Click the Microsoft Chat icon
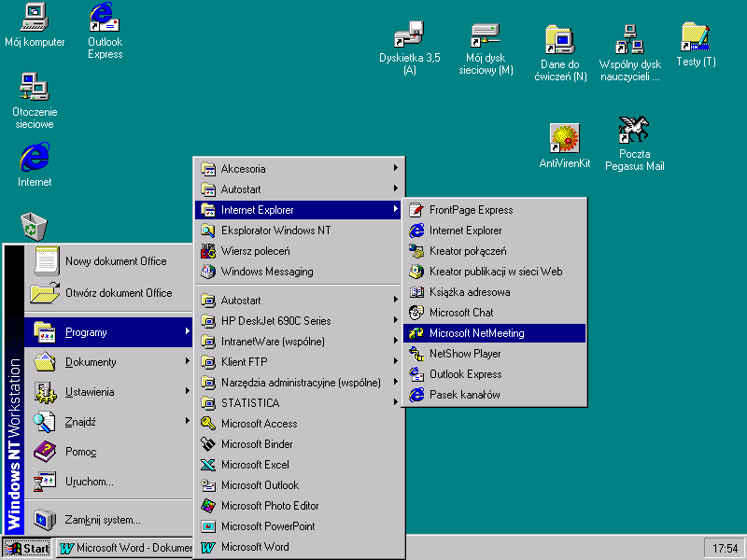Viewport: 747px width, 560px height. [x=416, y=313]
